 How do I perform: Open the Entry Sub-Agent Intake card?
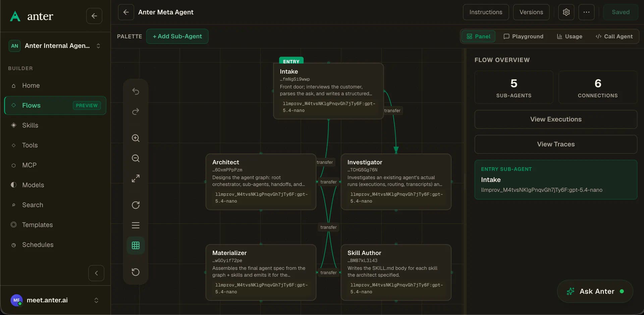tap(556, 180)
